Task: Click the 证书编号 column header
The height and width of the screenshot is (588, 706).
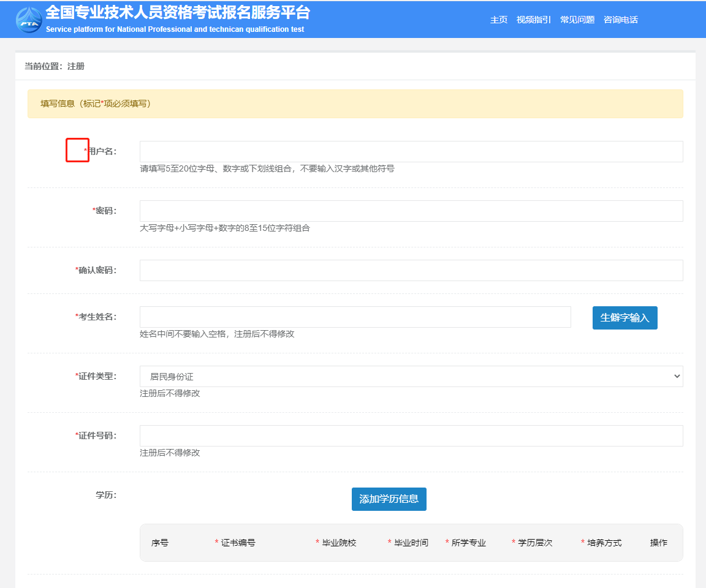Action: (238, 542)
